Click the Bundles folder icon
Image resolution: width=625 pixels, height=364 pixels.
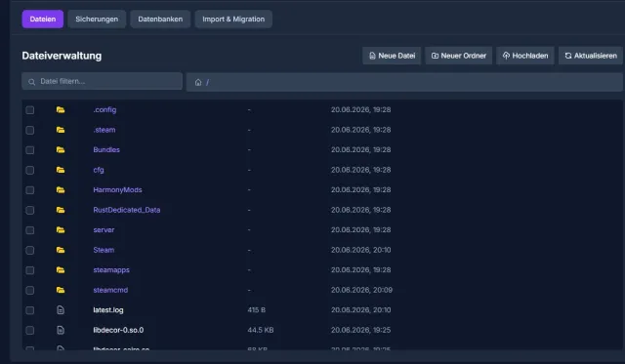tap(61, 149)
